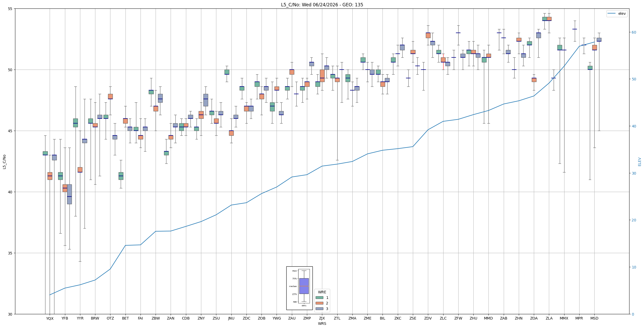Click the L5_C/No y-axis label
644x328 pixels.
4,162
